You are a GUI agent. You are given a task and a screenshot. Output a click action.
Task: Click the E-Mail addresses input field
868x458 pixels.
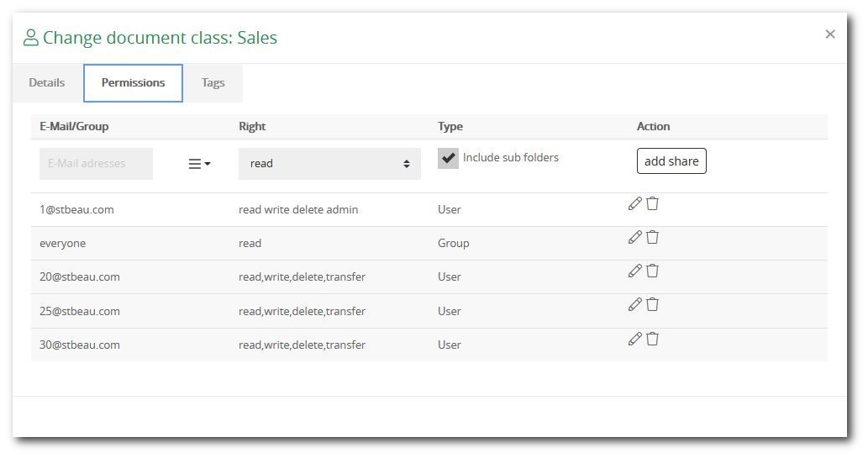click(96, 164)
